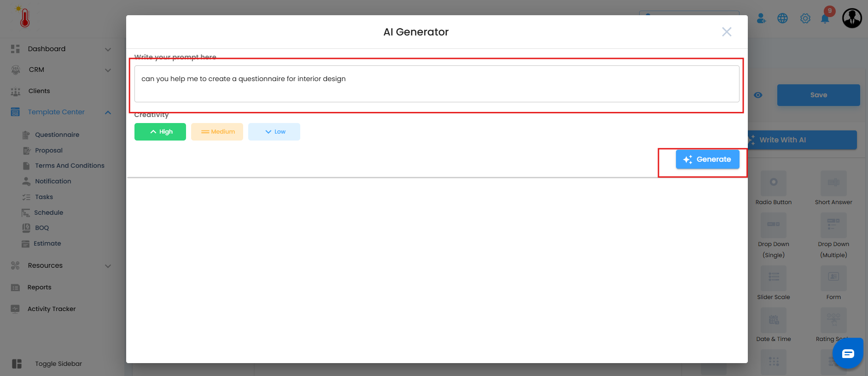
Task: Click the Toggle Sidebar icon
Action: pyautogui.click(x=17, y=364)
